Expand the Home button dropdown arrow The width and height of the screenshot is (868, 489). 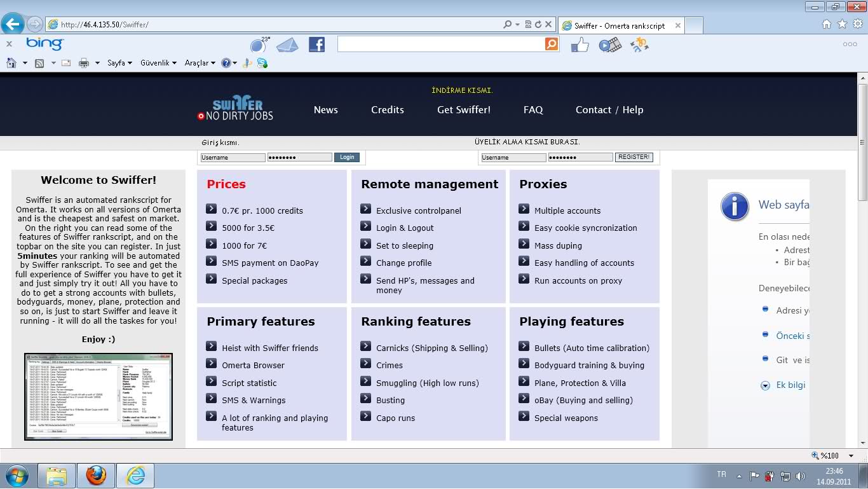[25, 63]
